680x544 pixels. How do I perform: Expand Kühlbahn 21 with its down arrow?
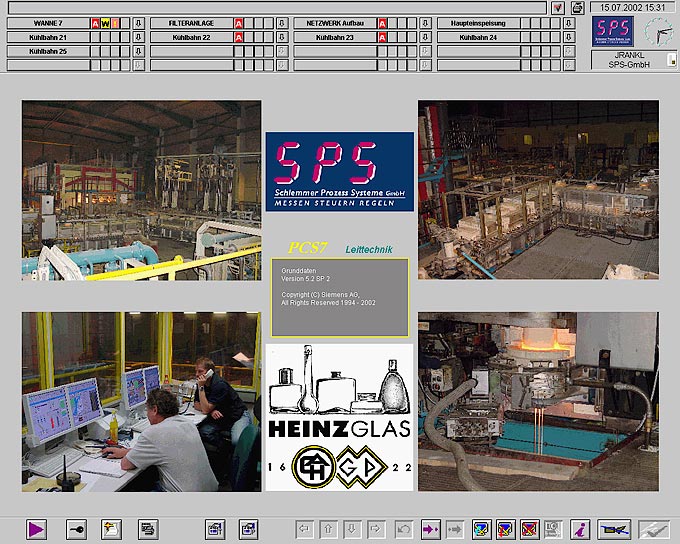(x=138, y=37)
